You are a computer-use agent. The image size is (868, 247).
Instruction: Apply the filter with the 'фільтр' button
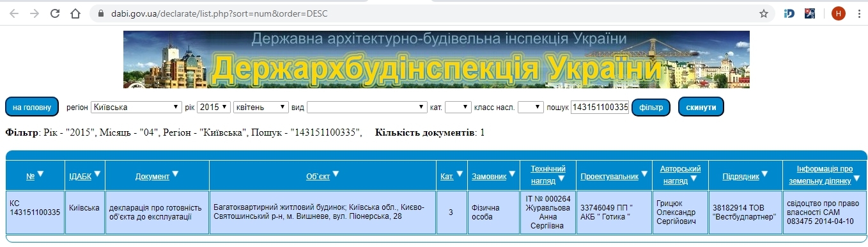pyautogui.click(x=651, y=107)
